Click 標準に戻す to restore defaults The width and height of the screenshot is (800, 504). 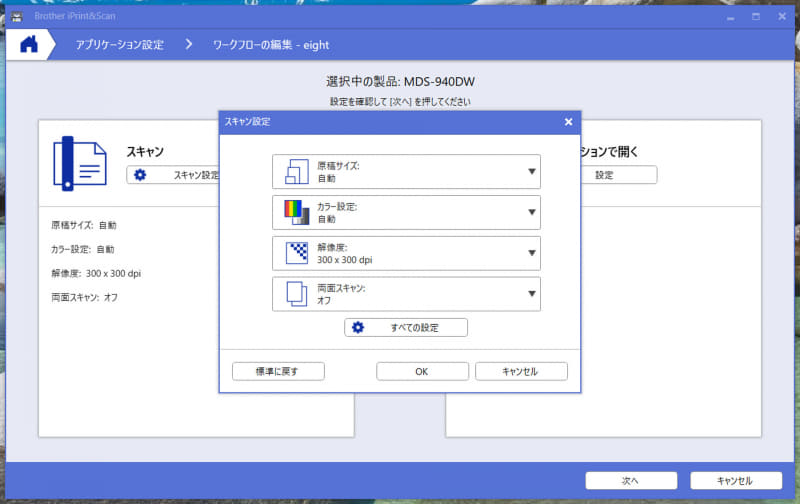[x=278, y=371]
